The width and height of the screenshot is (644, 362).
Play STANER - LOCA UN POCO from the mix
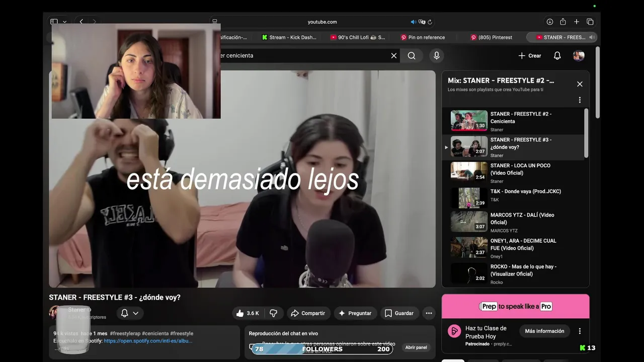513,173
